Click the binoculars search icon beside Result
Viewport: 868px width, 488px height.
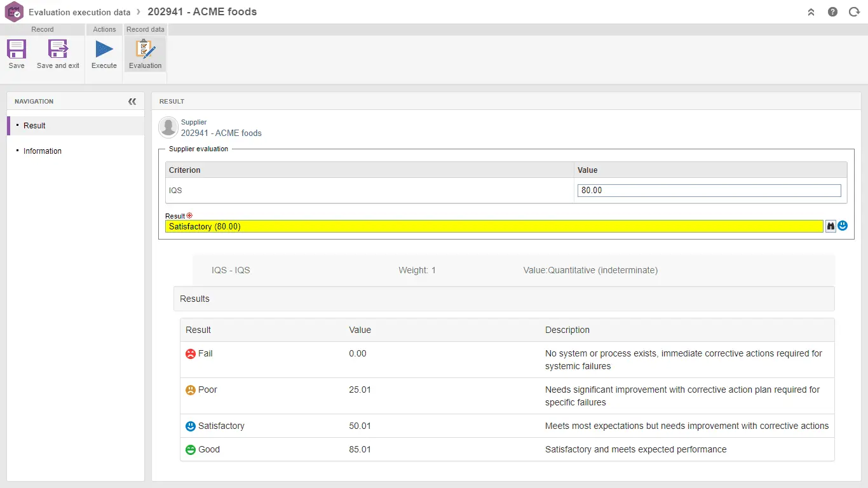[x=831, y=226]
